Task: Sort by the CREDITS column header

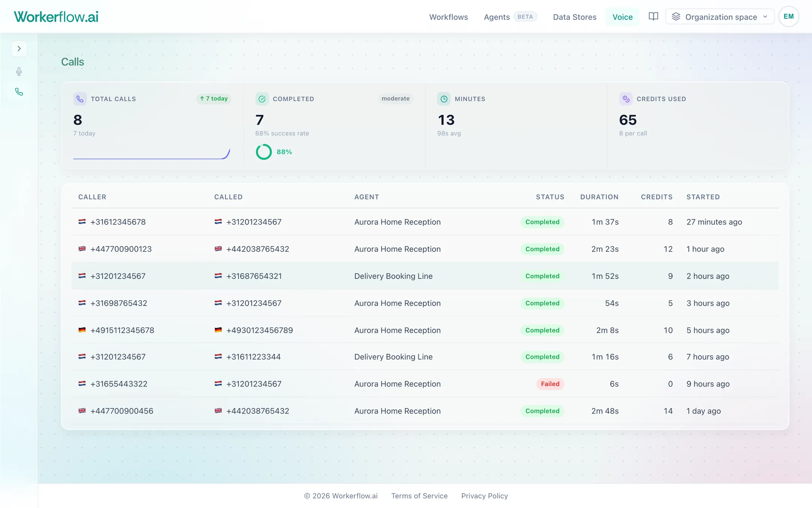Action: 656,197
